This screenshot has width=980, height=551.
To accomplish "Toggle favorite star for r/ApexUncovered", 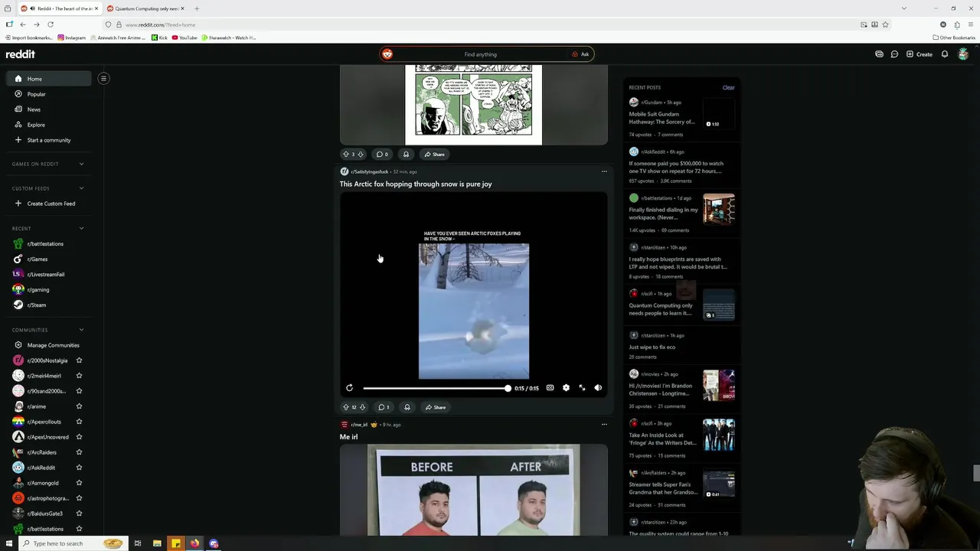I will pos(79,437).
